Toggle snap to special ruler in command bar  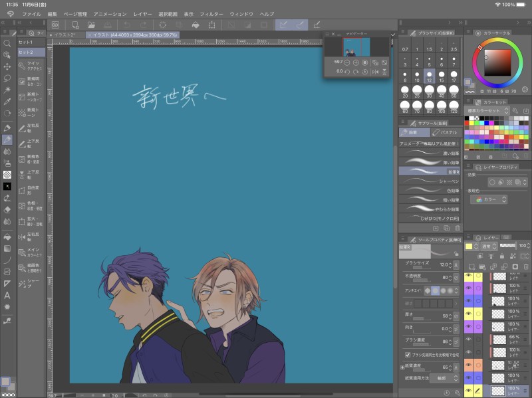[300, 25]
